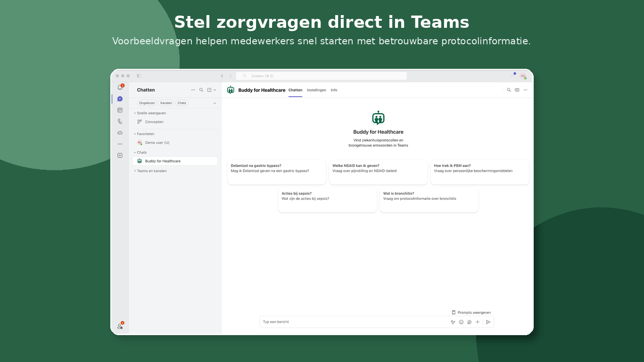Open the Chat section in the left rail
Screen dimensions: 644x362
pyautogui.click(x=120, y=99)
